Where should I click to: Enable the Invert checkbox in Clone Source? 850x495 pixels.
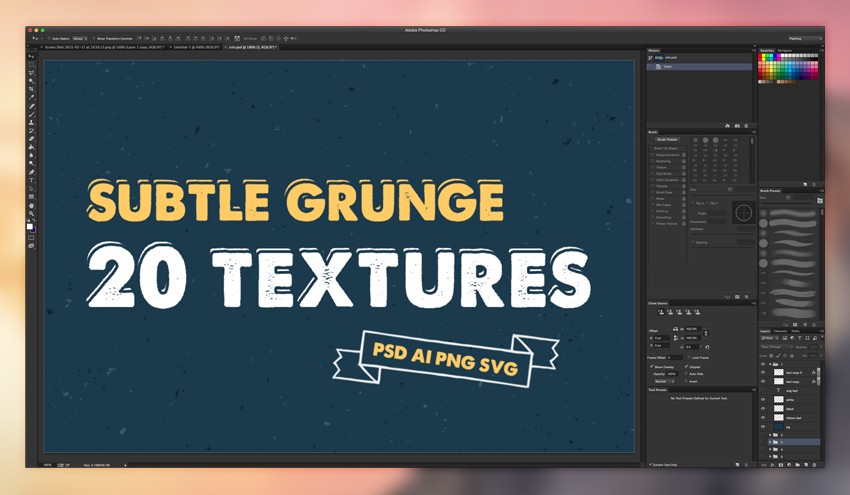coord(686,381)
